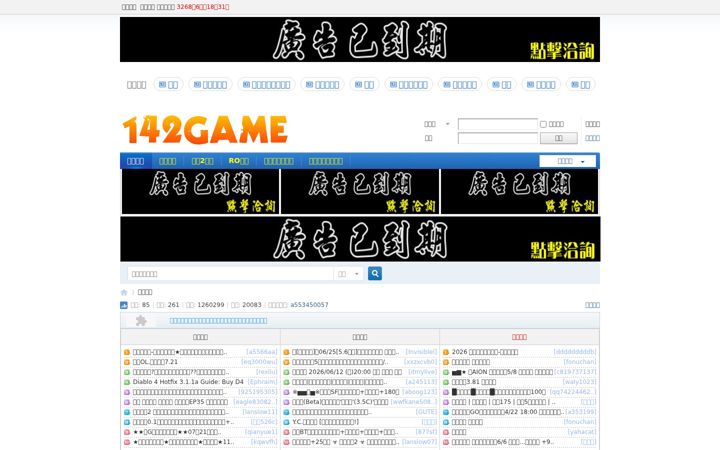Open author link a245113
720x450 pixels.
tap(421, 382)
